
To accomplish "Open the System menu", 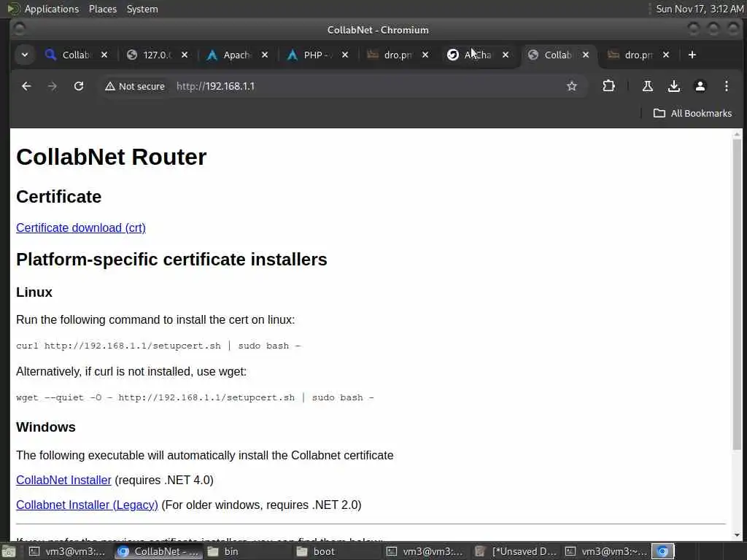I will click(142, 9).
